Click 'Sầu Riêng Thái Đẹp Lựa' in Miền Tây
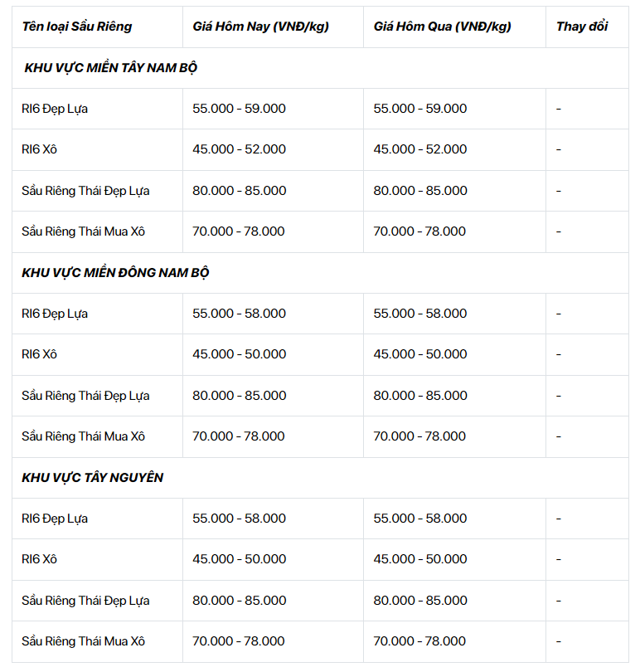 (x=85, y=191)
